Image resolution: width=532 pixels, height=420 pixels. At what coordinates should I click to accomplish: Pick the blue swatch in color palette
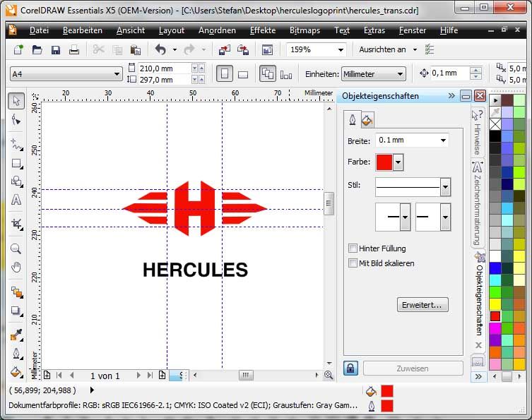tap(495, 268)
